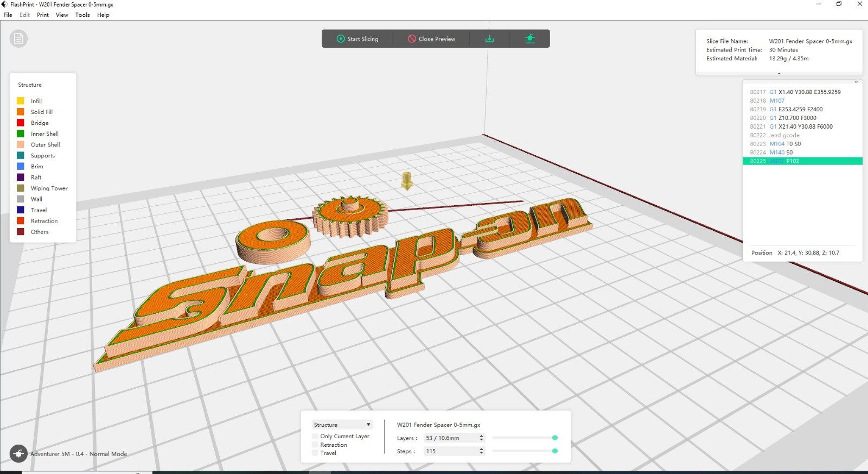The height and width of the screenshot is (474, 868).
Task: Open the Structure dropdown in preview panel
Action: point(342,425)
